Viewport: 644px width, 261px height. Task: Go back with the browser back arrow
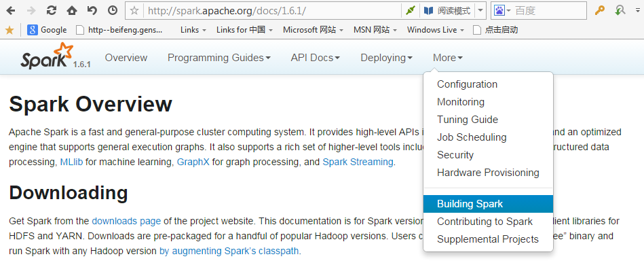(11, 11)
